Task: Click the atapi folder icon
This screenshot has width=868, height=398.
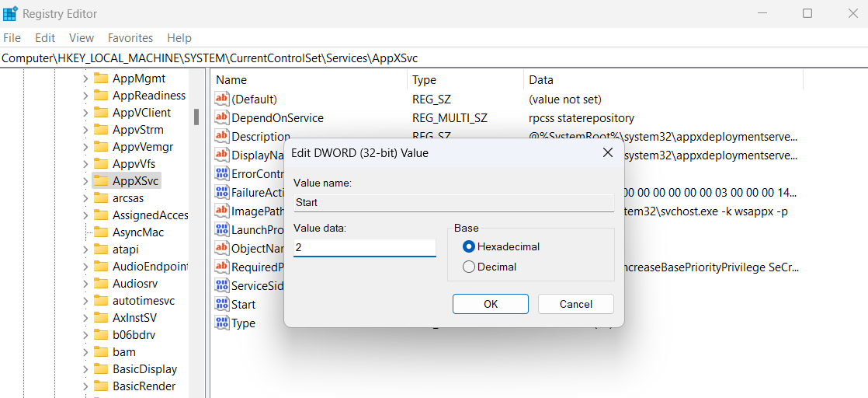Action: [x=101, y=249]
